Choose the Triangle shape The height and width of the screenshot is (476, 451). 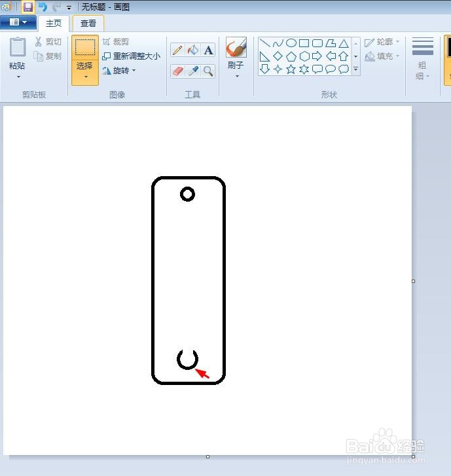344,43
